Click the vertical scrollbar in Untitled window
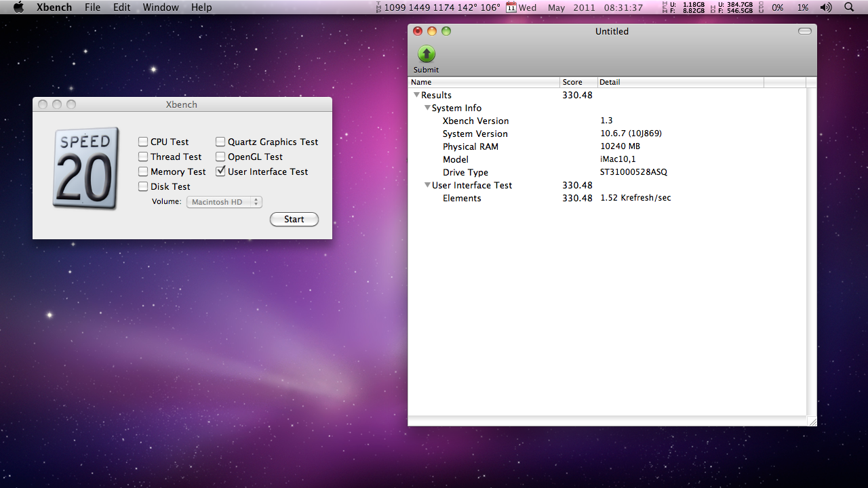 click(x=812, y=251)
